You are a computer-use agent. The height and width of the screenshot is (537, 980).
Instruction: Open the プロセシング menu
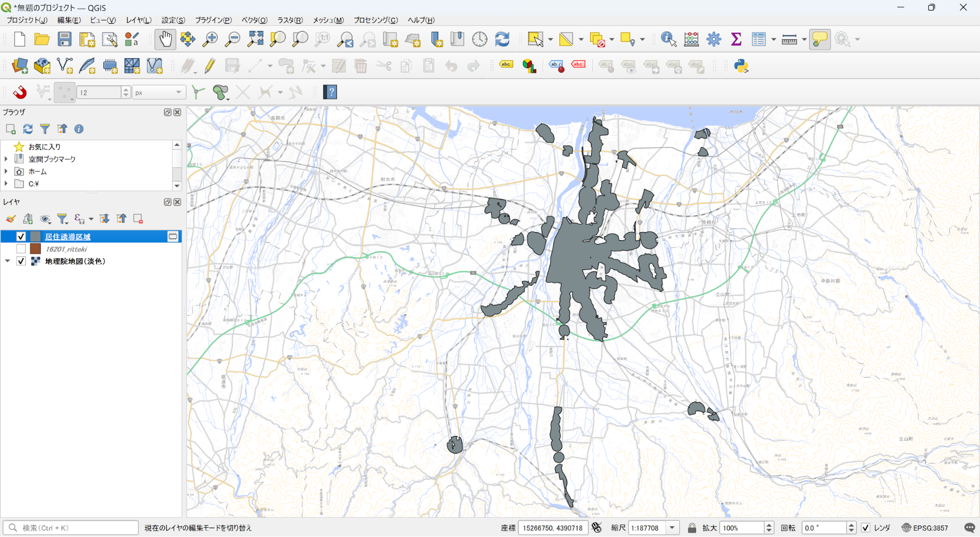pyautogui.click(x=376, y=20)
